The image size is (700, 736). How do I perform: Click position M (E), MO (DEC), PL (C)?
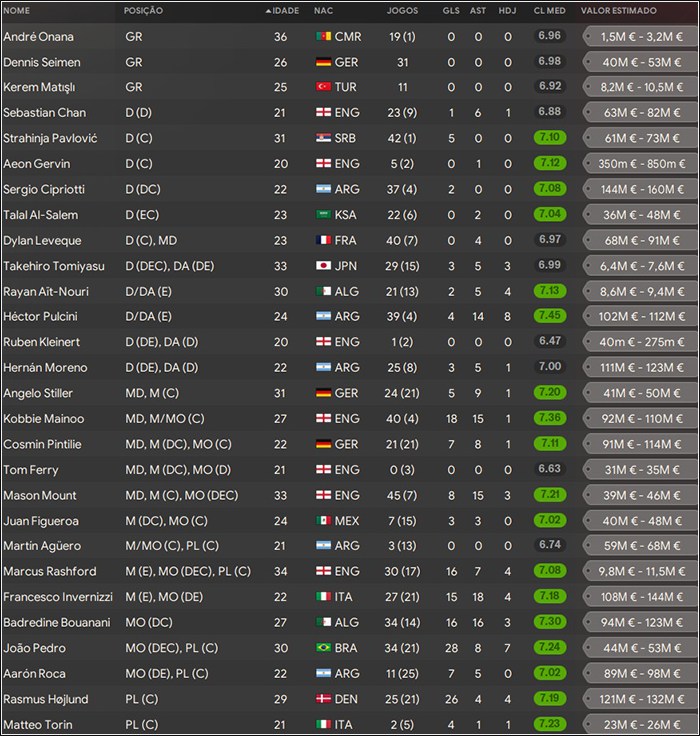188,571
